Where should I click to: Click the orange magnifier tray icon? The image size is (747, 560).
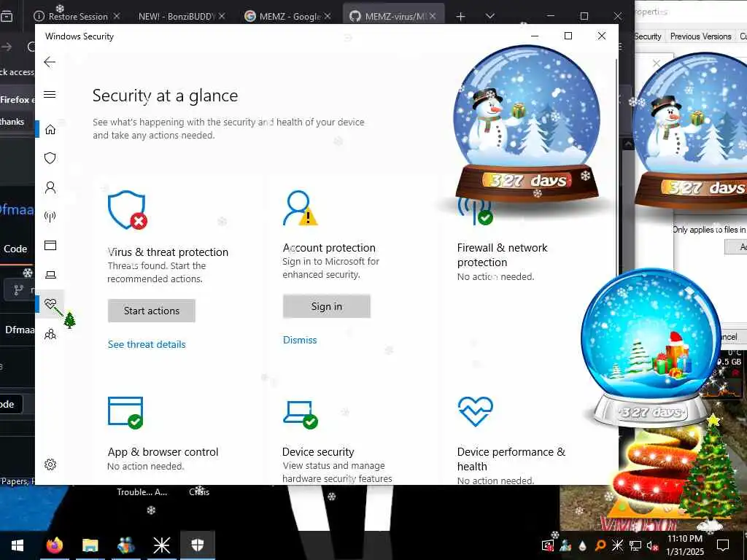600,545
